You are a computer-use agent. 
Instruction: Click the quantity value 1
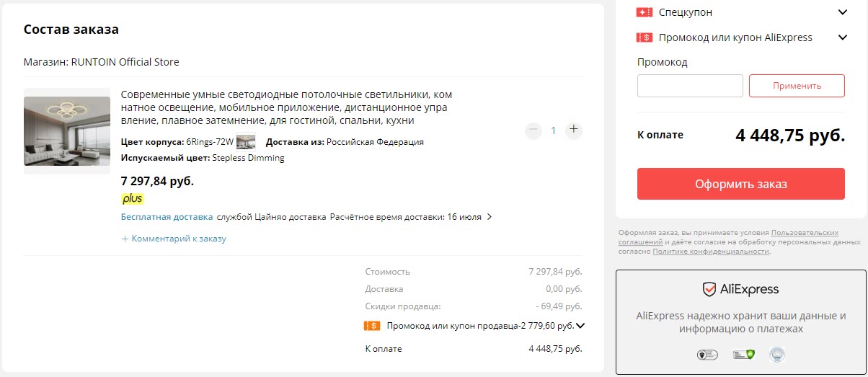click(554, 130)
